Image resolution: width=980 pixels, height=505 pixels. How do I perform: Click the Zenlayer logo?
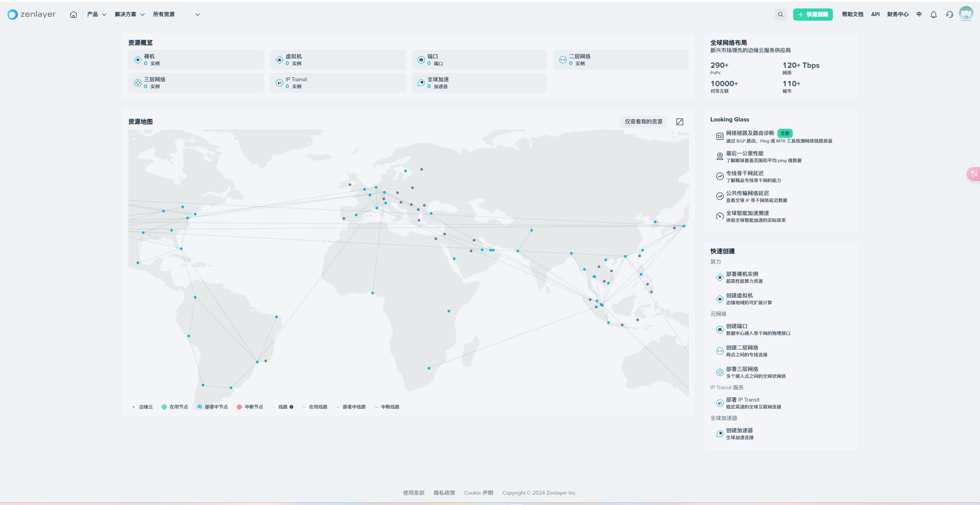tap(32, 15)
